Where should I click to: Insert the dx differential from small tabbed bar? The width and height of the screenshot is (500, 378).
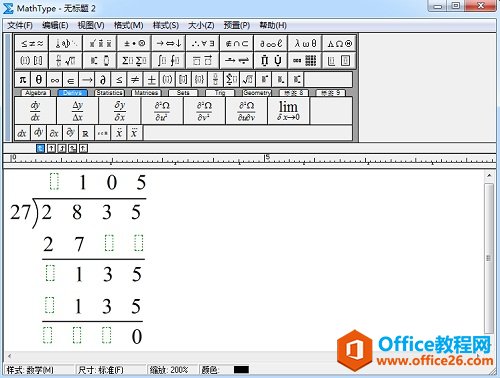click(x=22, y=133)
